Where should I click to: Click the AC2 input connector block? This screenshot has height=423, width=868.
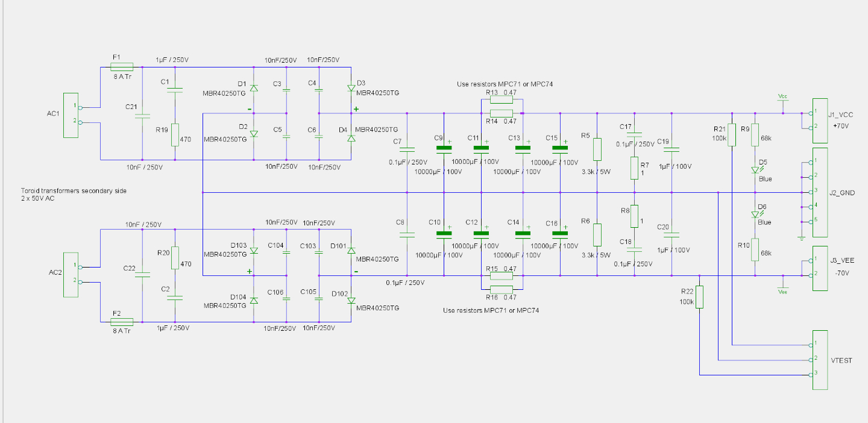pyautogui.click(x=71, y=274)
